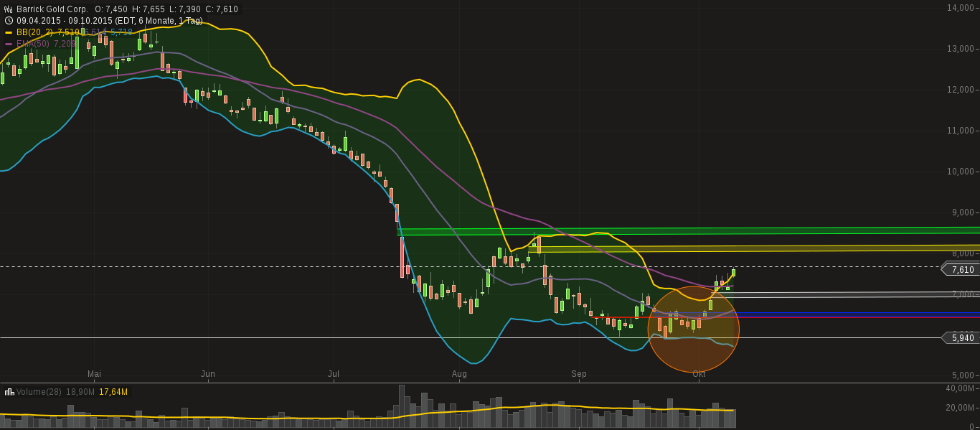Select the date range text 09.04.2015 - 09.10.2015

click(65, 20)
